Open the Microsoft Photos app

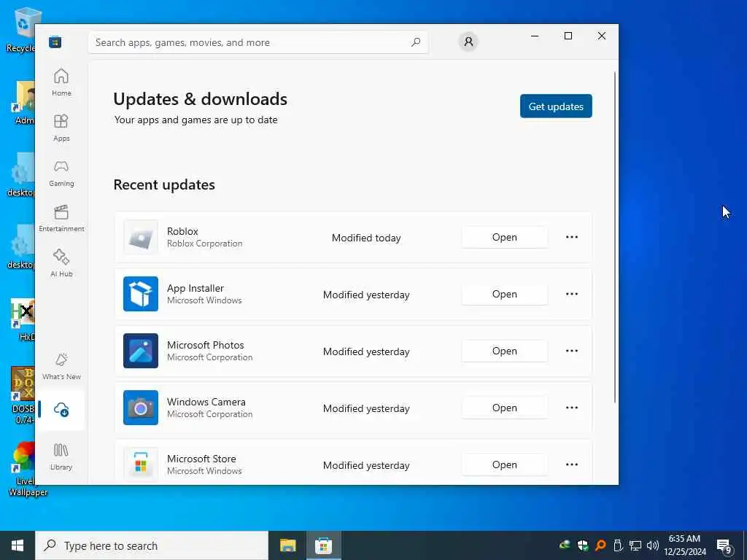505,351
